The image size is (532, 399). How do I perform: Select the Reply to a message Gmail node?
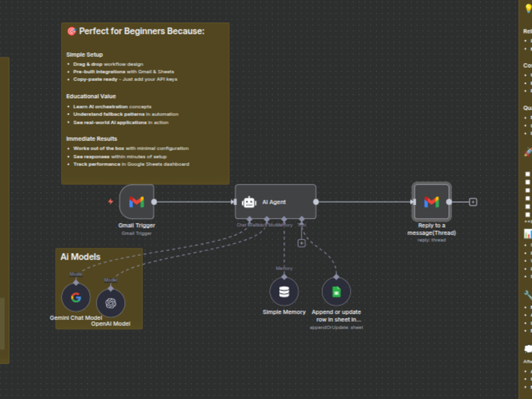pos(431,202)
